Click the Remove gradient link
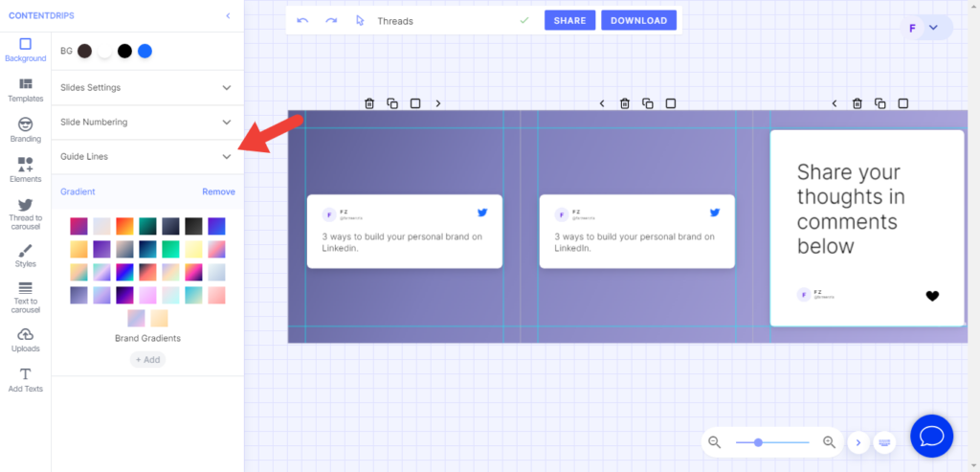The width and height of the screenshot is (980, 472). click(218, 191)
